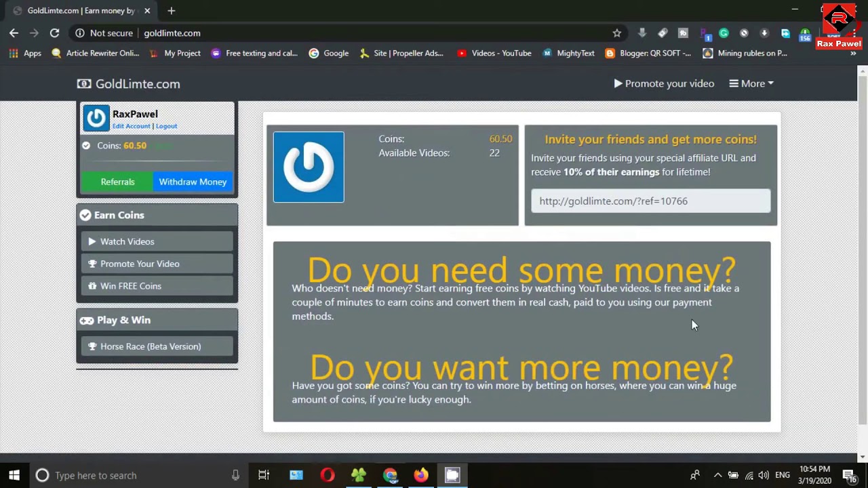
Task: Open Task View on the taskbar
Action: pos(264,475)
